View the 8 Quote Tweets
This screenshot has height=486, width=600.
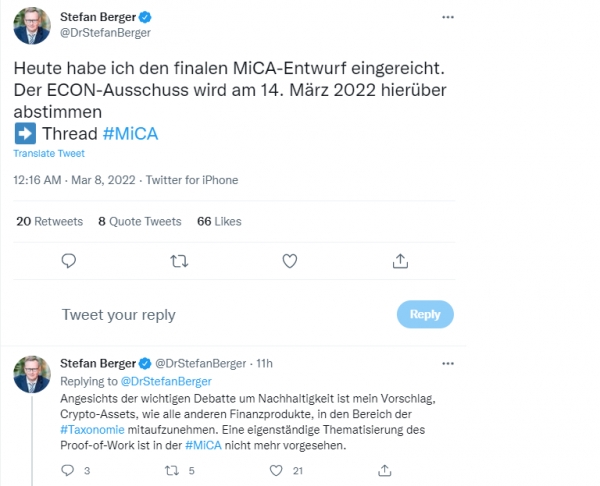(x=140, y=221)
